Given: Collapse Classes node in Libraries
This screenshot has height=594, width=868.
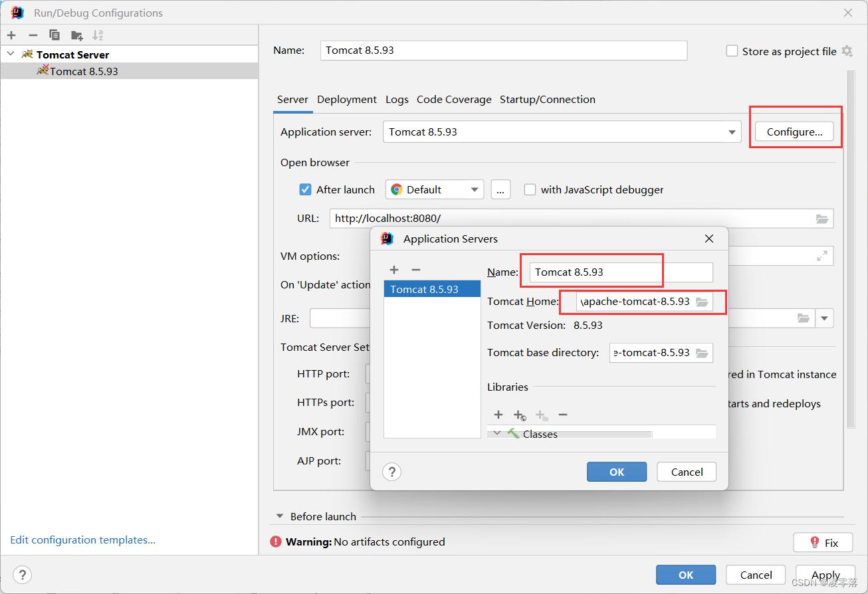Looking at the screenshot, I should pos(497,433).
